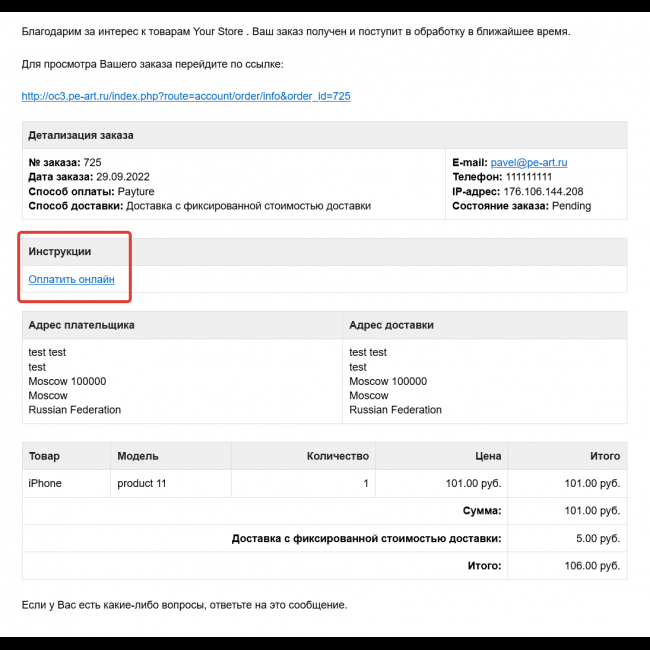The height and width of the screenshot is (650, 650).
Task: Click the Детализация заказа section header
Action: tap(81, 135)
